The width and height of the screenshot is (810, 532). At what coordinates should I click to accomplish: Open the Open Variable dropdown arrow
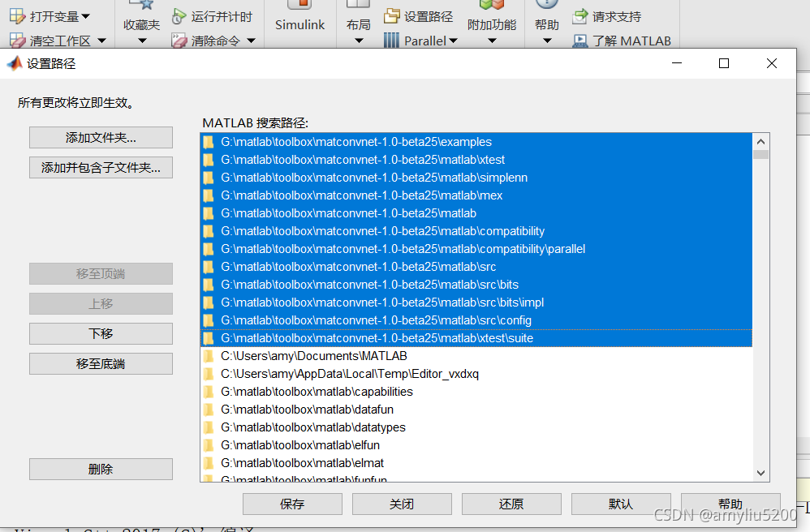[x=85, y=16]
